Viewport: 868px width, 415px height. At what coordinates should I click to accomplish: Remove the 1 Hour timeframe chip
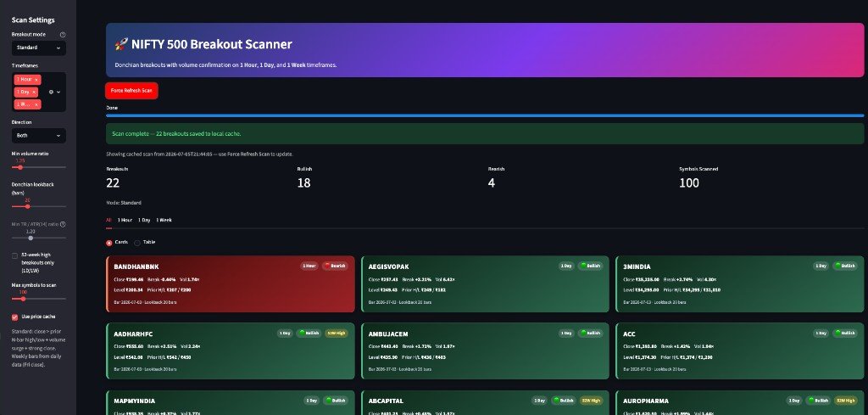(x=36, y=80)
